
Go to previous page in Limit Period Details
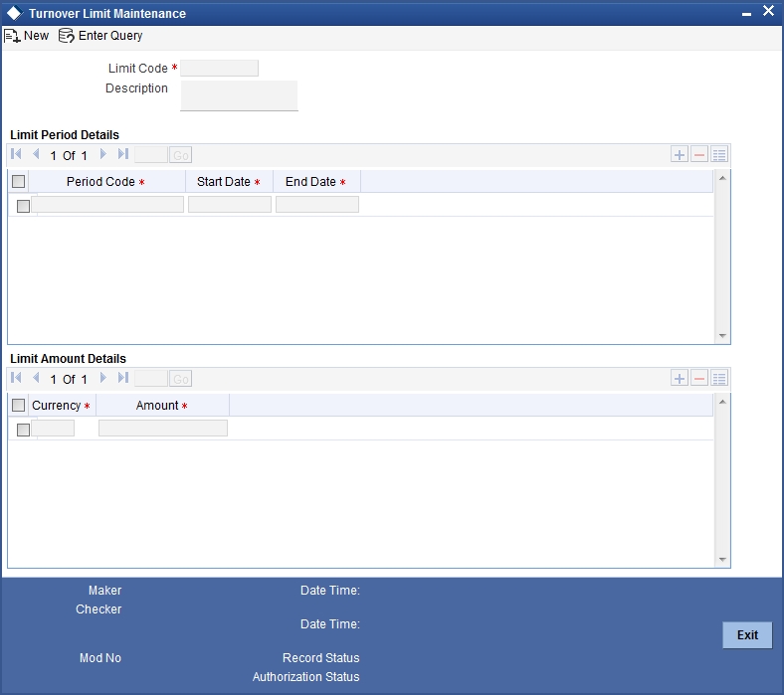pyautogui.click(x=36, y=154)
